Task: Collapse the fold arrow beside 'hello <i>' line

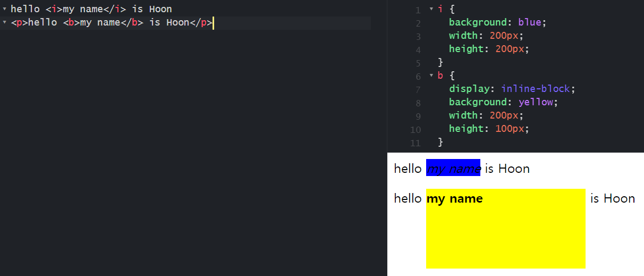Action: click(4, 9)
